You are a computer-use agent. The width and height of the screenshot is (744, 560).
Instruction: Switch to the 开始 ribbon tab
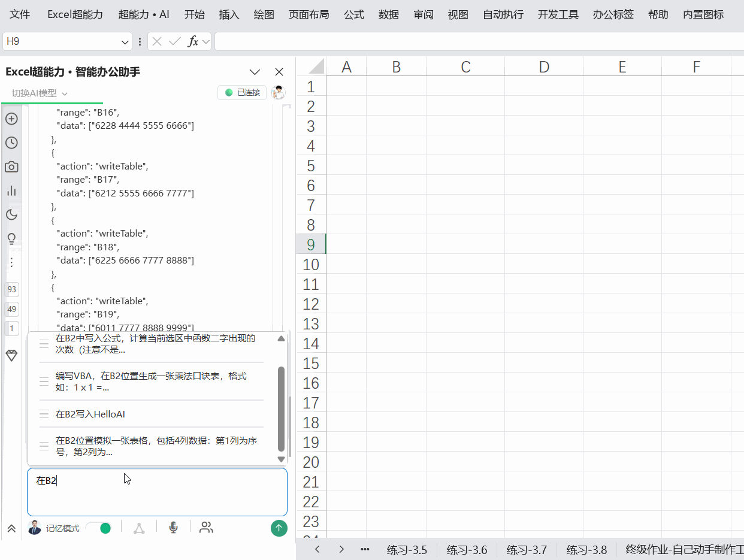(194, 14)
